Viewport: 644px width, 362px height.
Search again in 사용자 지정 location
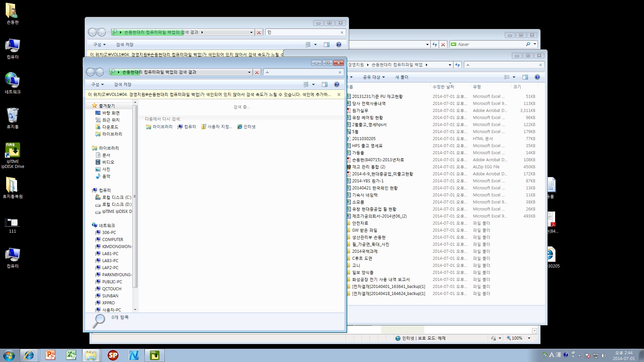[216, 127]
